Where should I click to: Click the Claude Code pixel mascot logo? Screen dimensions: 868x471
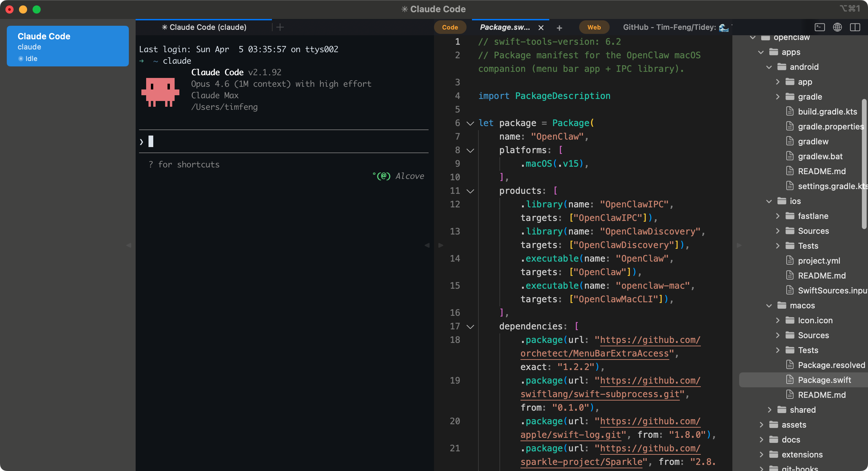pyautogui.click(x=160, y=92)
